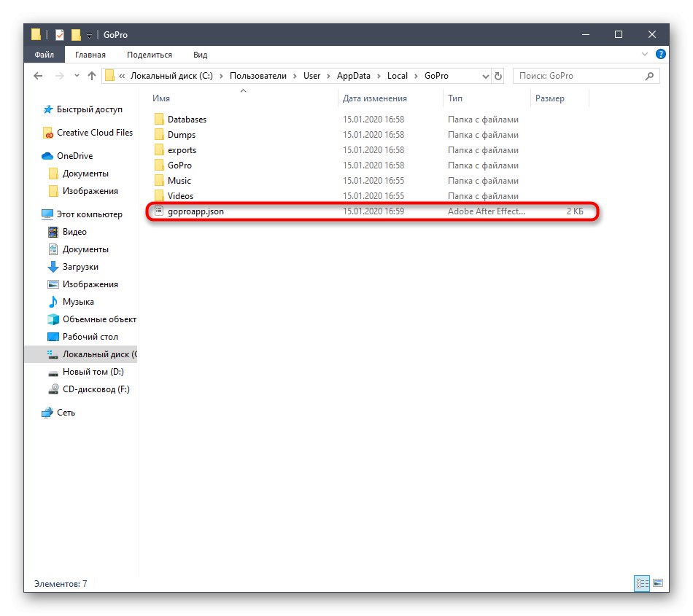Switch to large thumbnails view button

(x=658, y=583)
